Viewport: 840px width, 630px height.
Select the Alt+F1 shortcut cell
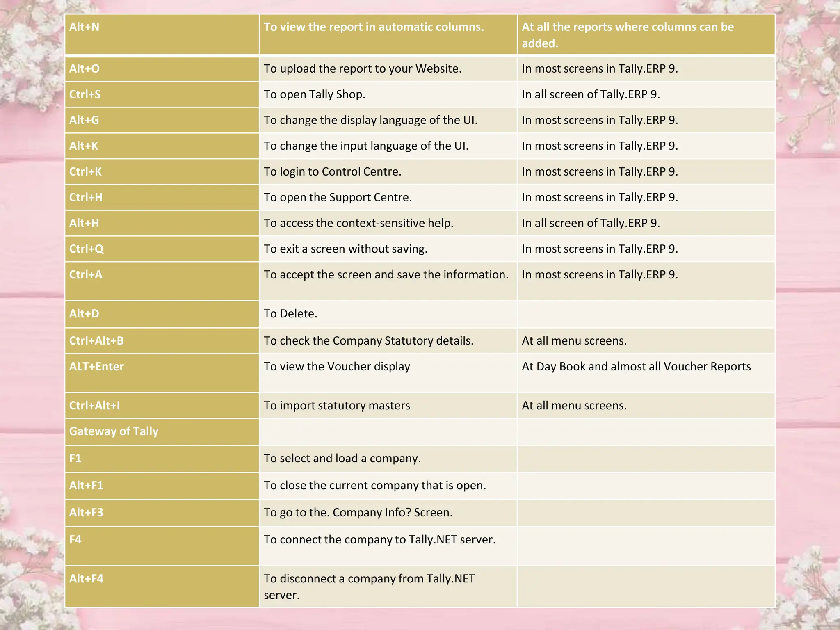(x=162, y=486)
